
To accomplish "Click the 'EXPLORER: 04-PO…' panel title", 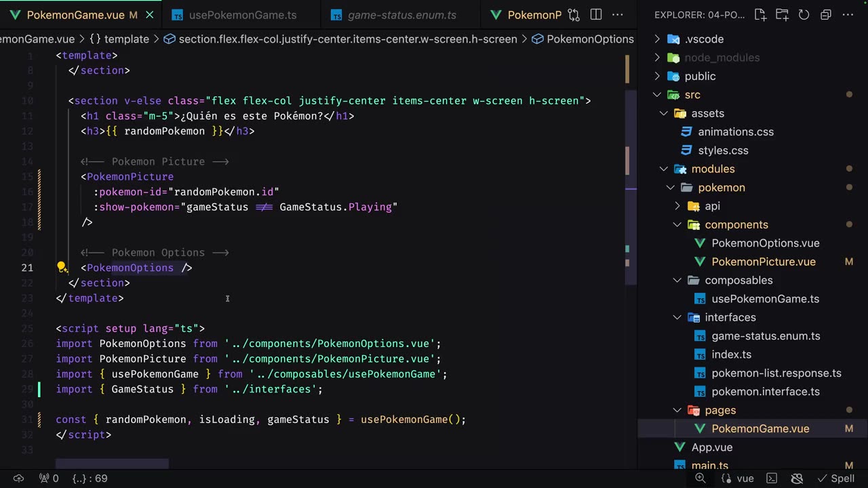I will (x=698, y=15).
